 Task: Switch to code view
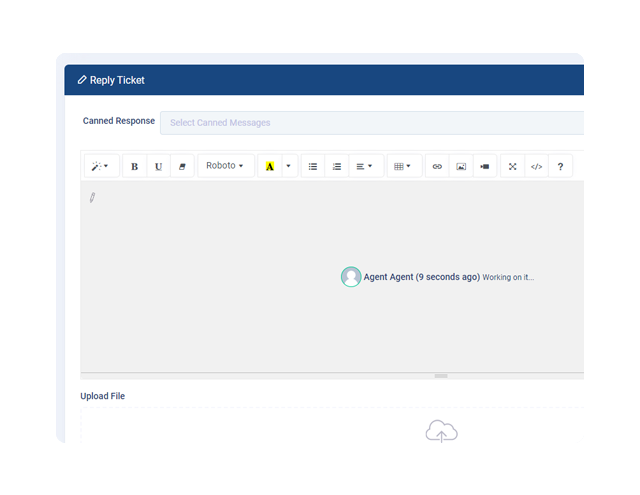536,166
